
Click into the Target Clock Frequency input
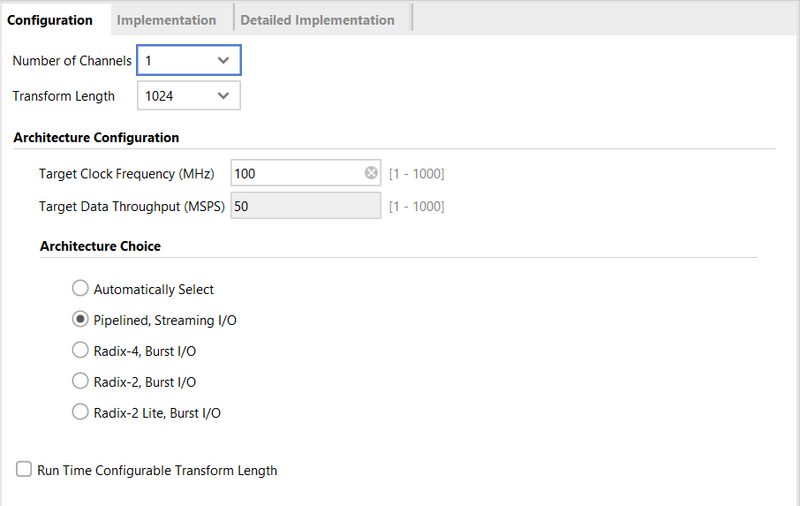click(296, 173)
